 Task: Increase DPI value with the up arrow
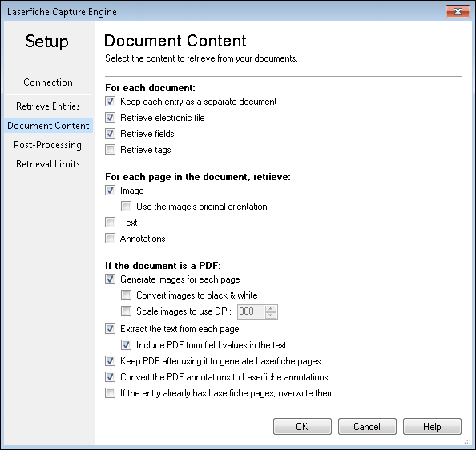pyautogui.click(x=271, y=309)
